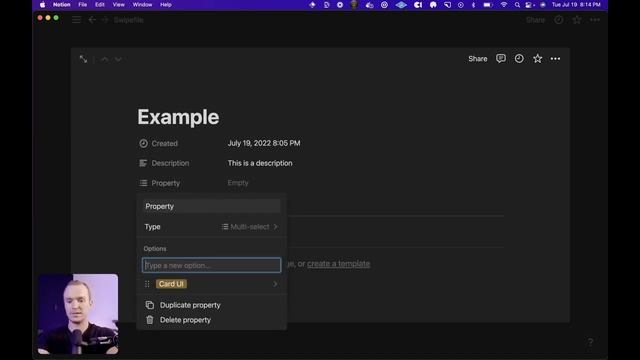Open the sidebar hamburger menu

[76, 20]
